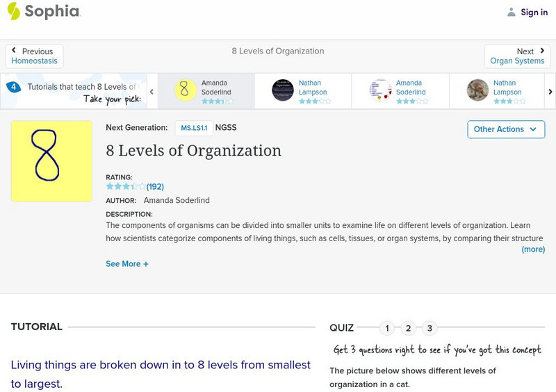Select quiz question 3

[430, 328]
